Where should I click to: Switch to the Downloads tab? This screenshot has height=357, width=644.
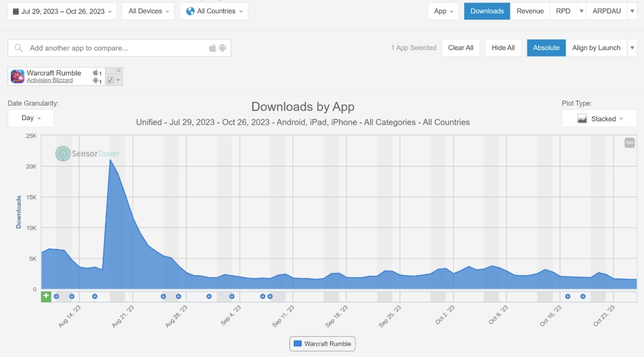[x=487, y=11]
